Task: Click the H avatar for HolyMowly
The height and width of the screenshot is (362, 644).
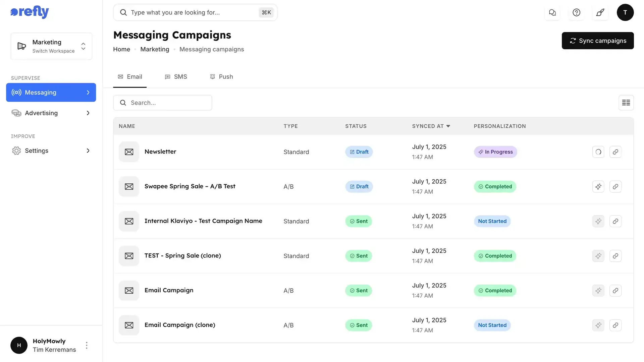Action: click(x=19, y=345)
